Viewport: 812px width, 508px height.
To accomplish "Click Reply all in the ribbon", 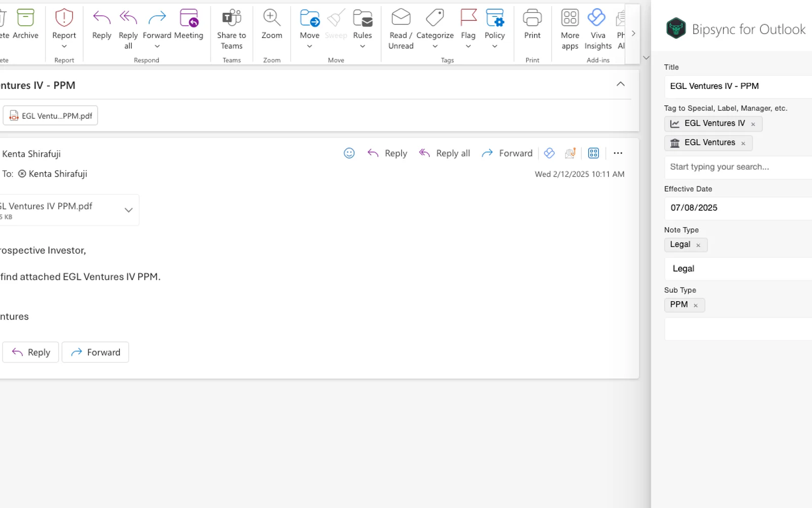I will pyautogui.click(x=128, y=29).
